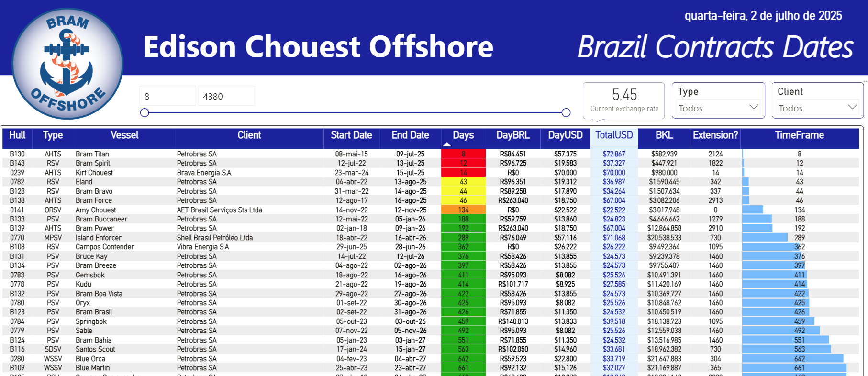
Task: Click the orange Days cell showing 134
Action: [x=463, y=210]
